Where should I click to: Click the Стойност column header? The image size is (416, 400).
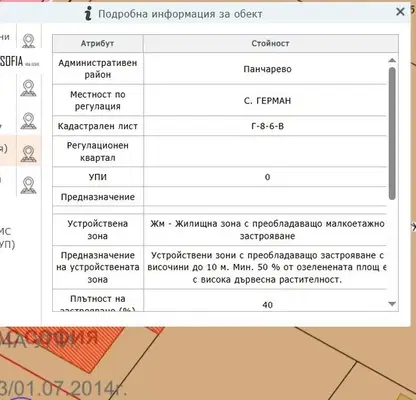pos(271,43)
